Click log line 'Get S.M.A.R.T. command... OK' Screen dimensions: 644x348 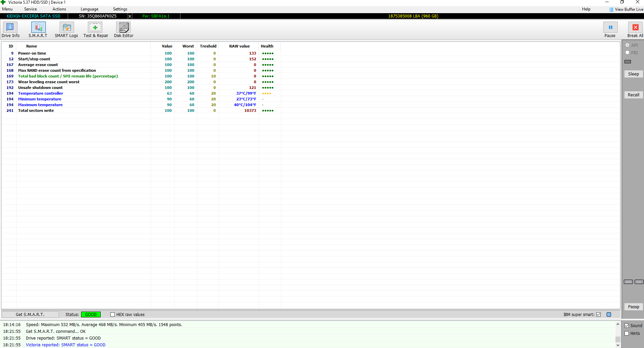pos(56,331)
